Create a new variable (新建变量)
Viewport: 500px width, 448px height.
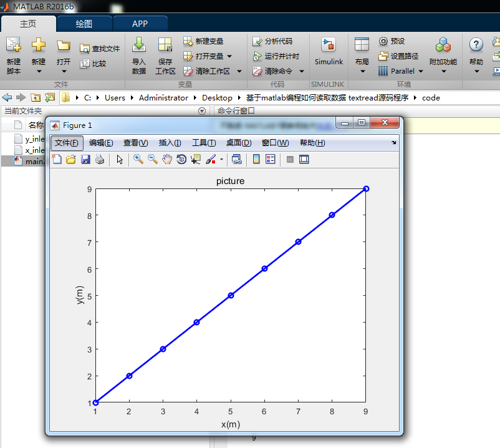(x=203, y=41)
